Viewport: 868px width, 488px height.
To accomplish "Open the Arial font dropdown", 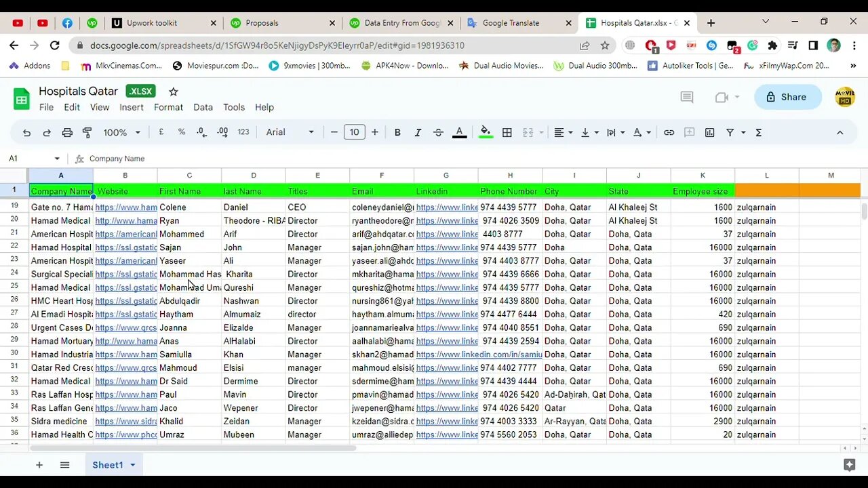I will tap(290, 133).
